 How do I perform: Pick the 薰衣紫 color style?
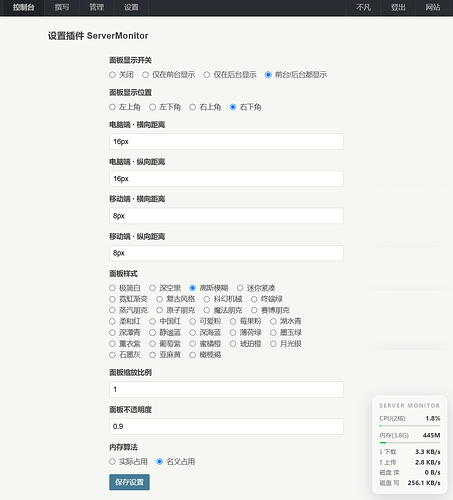112,344
